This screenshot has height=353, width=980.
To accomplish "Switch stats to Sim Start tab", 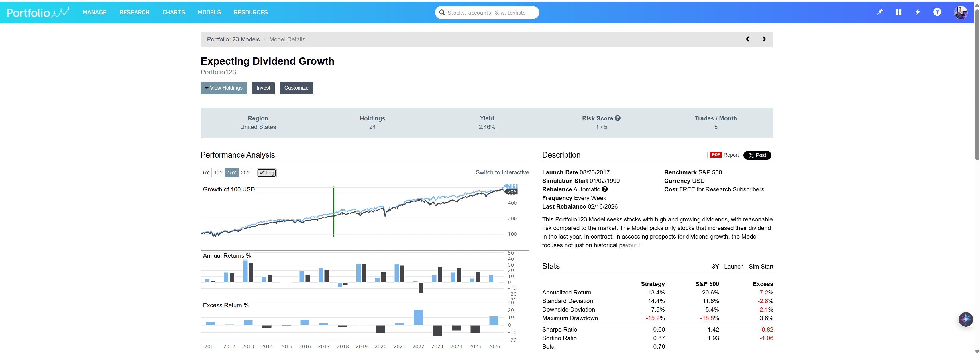I will 761,267.
